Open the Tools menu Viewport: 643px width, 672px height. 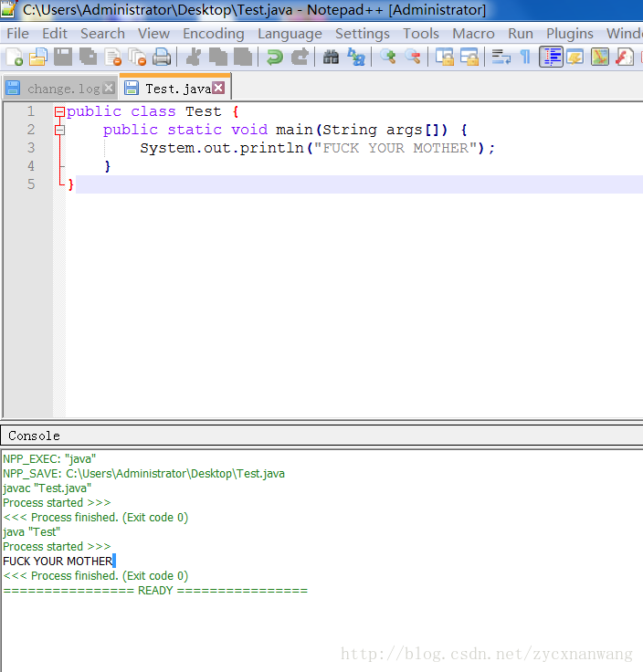421,34
